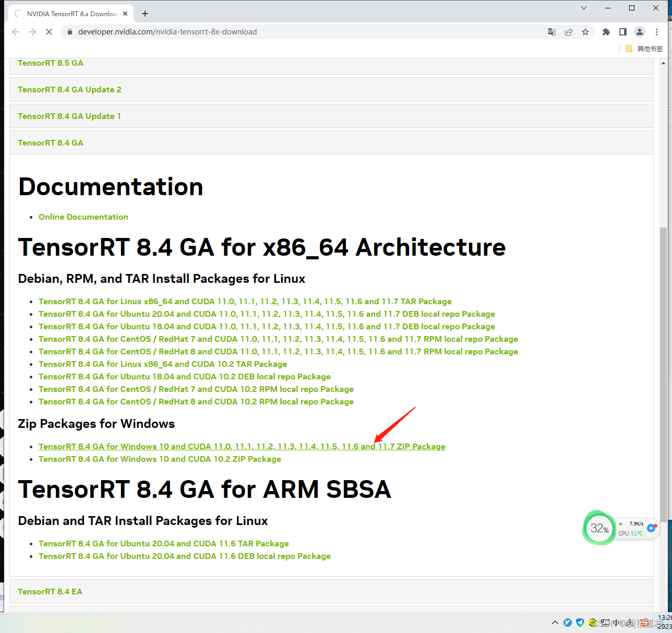Expand TensorRT 8.4 GA Update 2 section
The image size is (672, 633).
[x=331, y=90]
